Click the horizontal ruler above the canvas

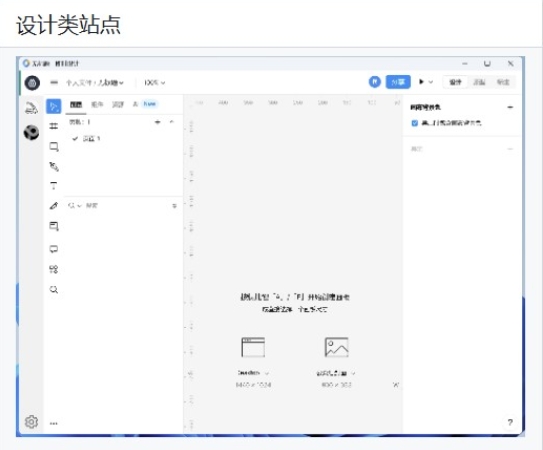click(293, 103)
